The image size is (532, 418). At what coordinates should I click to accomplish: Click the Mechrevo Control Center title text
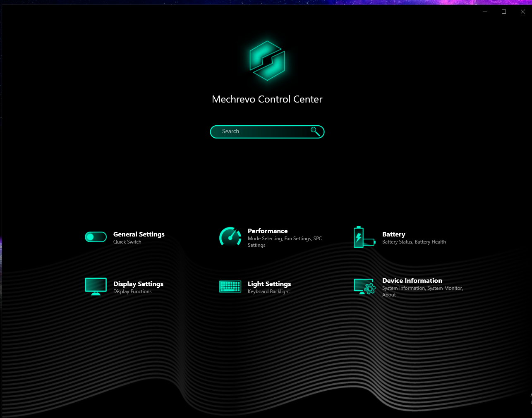click(x=267, y=99)
